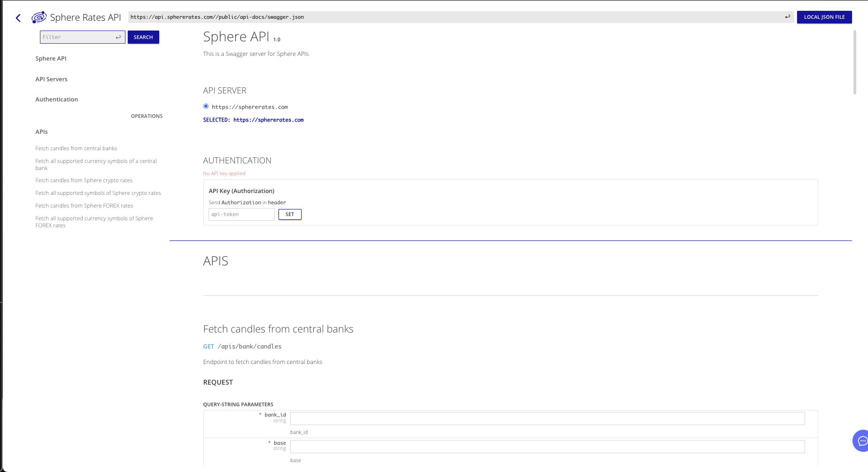Image resolution: width=868 pixels, height=472 pixels.
Task: Click the 'No API key applied' message
Action: coord(224,173)
